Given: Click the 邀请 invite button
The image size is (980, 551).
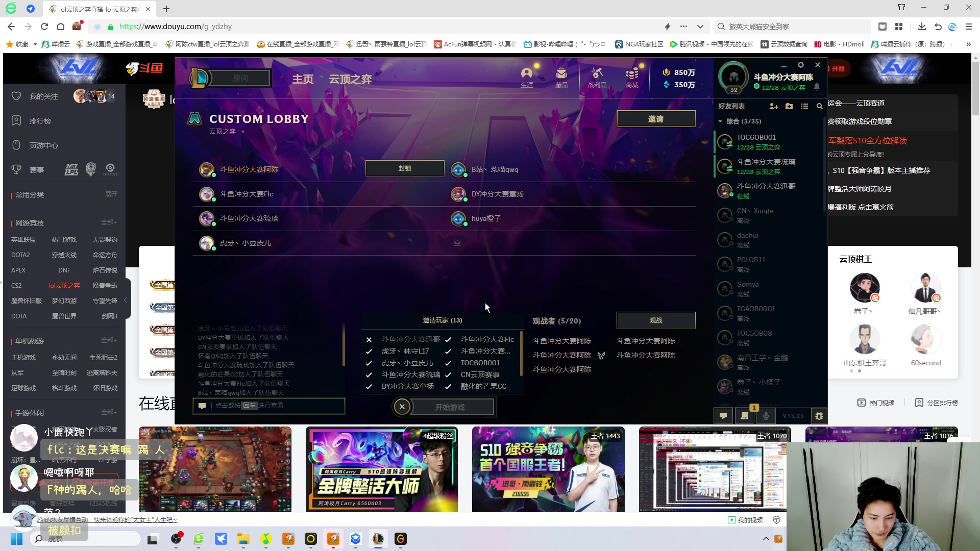Looking at the screenshot, I should [x=656, y=118].
